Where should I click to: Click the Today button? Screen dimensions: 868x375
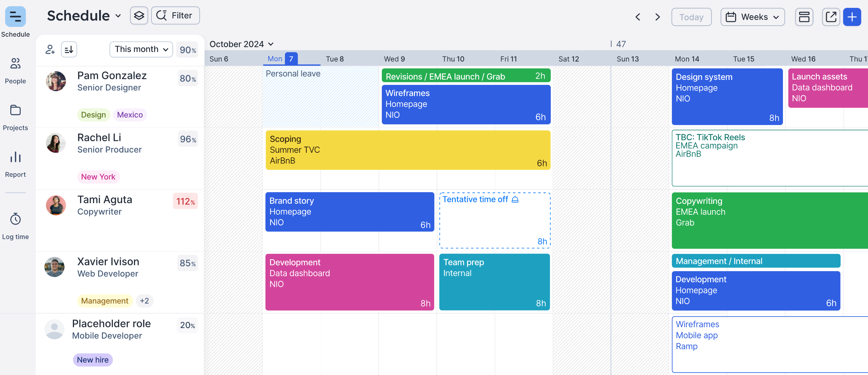tap(691, 17)
